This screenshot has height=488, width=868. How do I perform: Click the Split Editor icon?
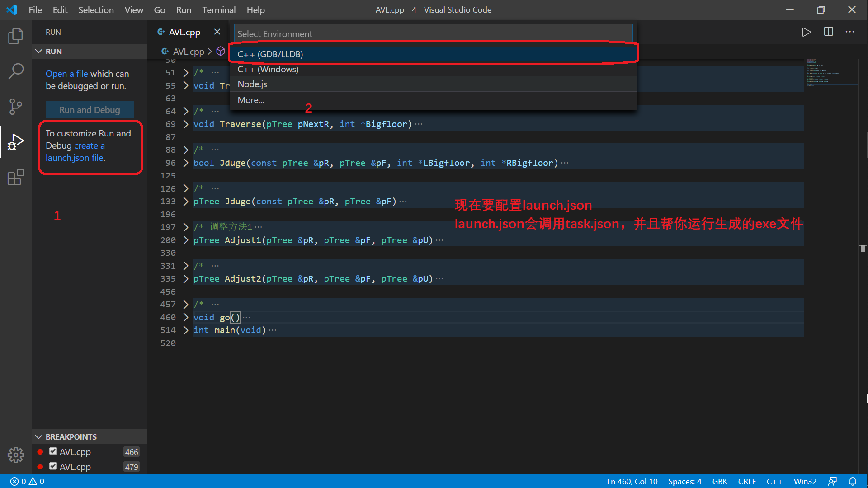pyautogui.click(x=828, y=32)
